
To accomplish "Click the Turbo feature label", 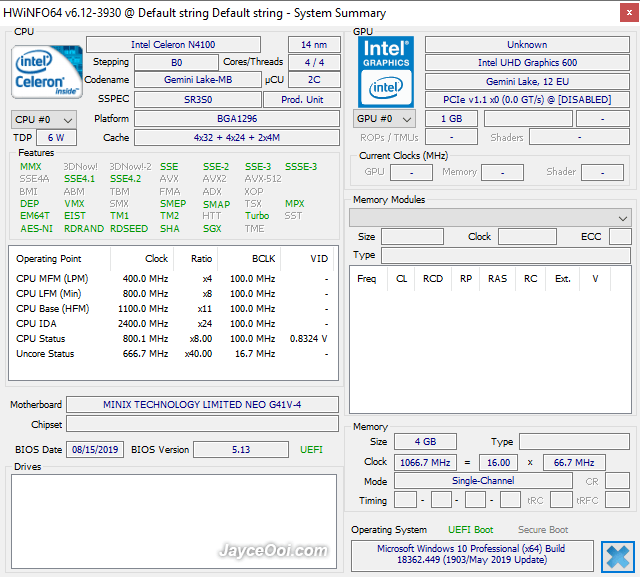I will pyautogui.click(x=257, y=215).
